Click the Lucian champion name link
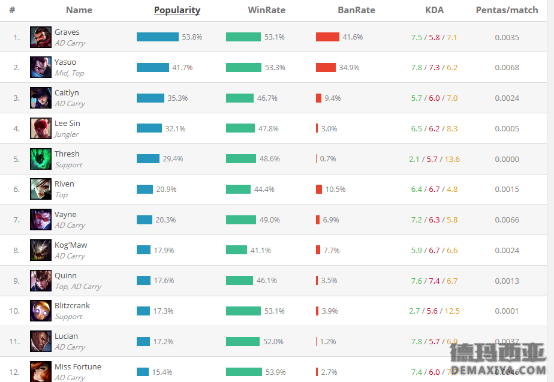Image resolution: width=554 pixels, height=382 pixels. 66,336
